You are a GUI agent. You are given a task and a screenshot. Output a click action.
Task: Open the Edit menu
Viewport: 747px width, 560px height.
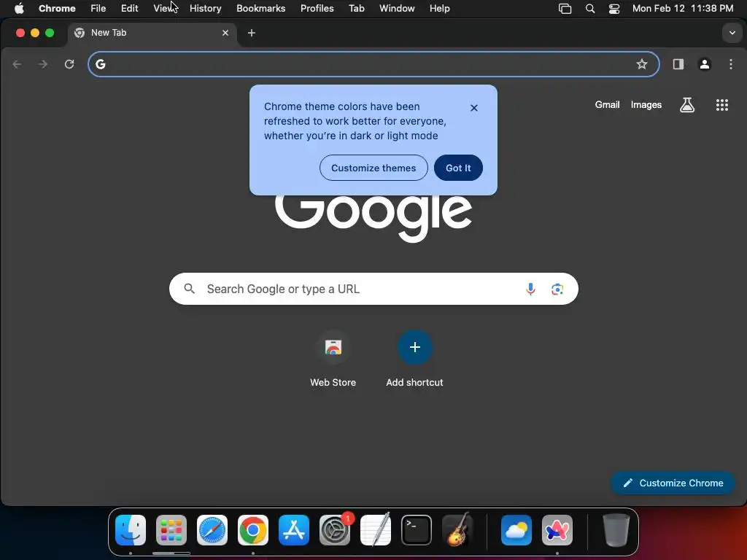pos(130,9)
